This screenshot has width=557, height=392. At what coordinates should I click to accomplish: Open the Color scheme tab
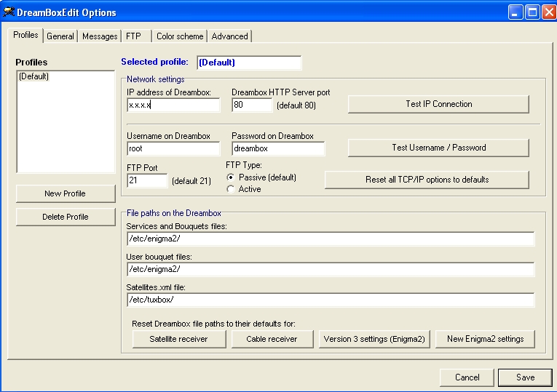pyautogui.click(x=180, y=36)
